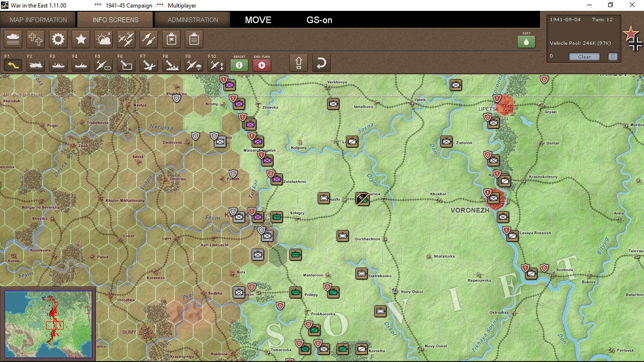
Task: Click the Turn: 12 indicator
Action: tap(603, 19)
